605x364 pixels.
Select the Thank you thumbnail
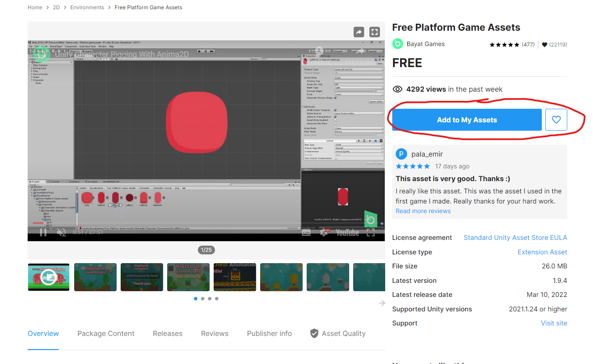coord(142,277)
